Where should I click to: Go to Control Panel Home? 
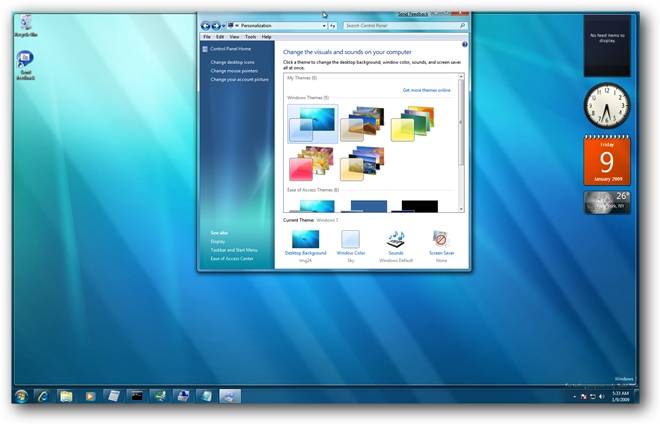[x=230, y=49]
